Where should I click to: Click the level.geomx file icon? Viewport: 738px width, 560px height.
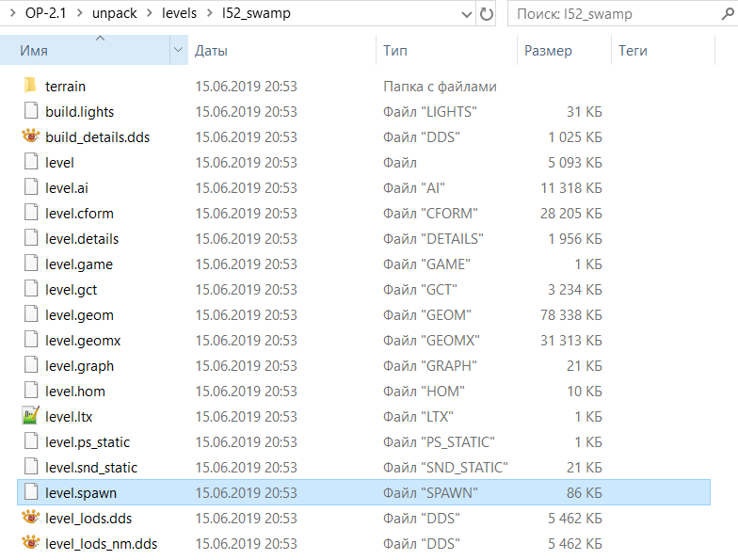(31, 340)
